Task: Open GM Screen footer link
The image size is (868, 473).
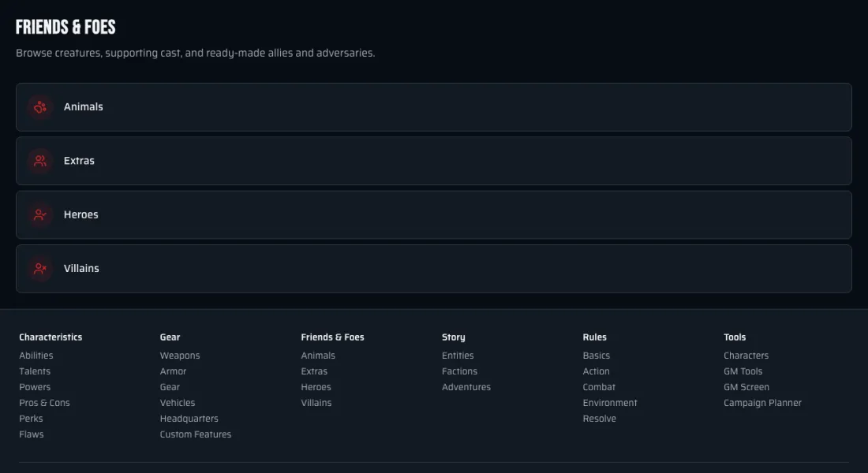Action: pos(746,387)
